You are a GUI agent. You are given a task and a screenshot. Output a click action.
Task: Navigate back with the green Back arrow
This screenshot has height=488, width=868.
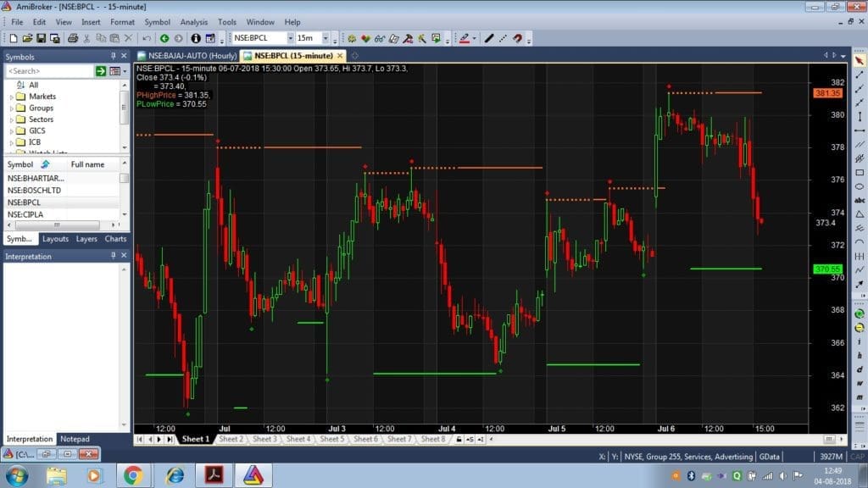click(164, 38)
